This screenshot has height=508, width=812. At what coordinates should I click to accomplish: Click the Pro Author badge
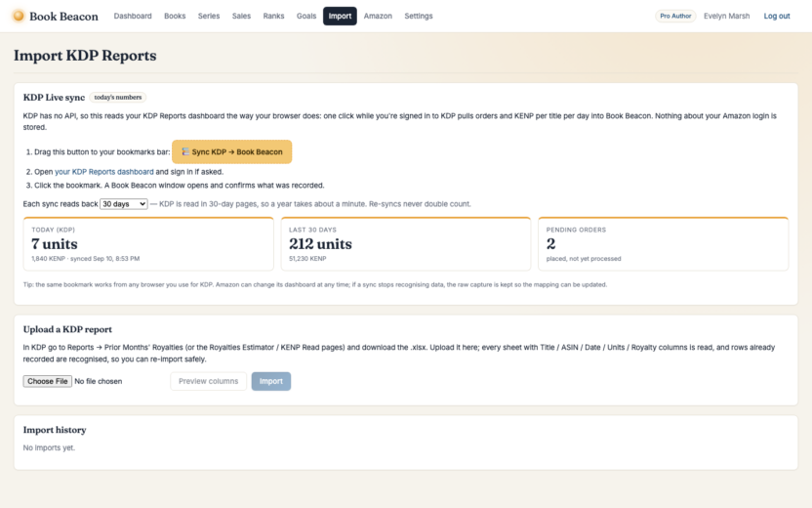coord(675,16)
